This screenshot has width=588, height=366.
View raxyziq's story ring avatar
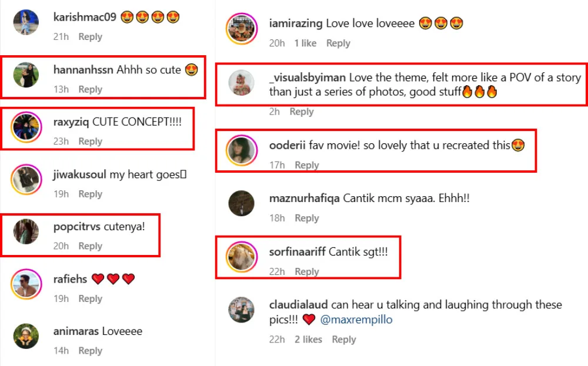click(x=26, y=127)
